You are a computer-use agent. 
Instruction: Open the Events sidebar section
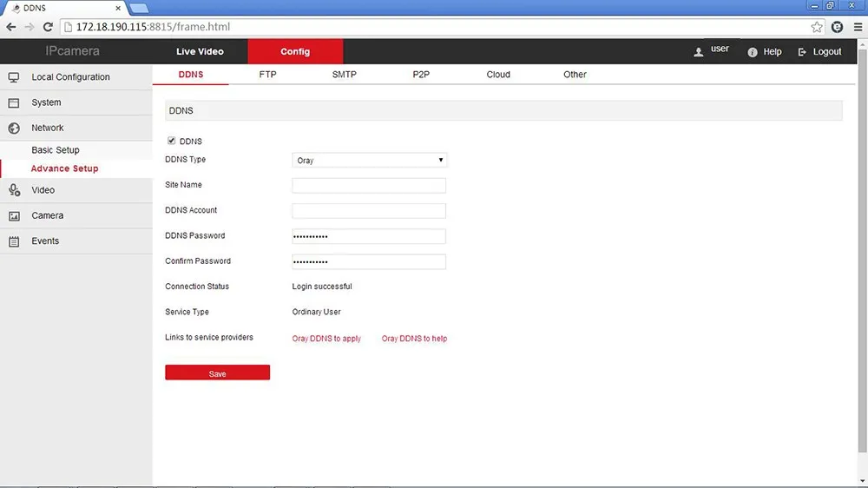(76, 241)
